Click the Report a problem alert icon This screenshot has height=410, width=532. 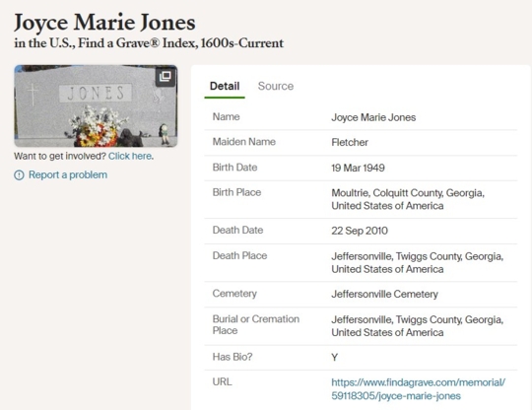tap(19, 175)
